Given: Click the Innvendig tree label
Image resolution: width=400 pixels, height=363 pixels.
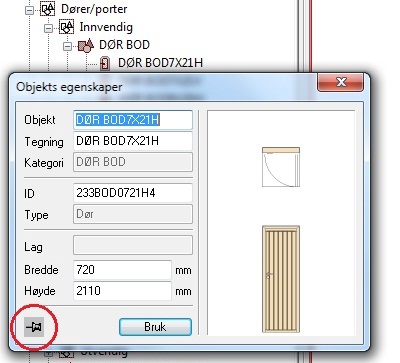Looking at the screenshot, I should pyautogui.click(x=106, y=27).
